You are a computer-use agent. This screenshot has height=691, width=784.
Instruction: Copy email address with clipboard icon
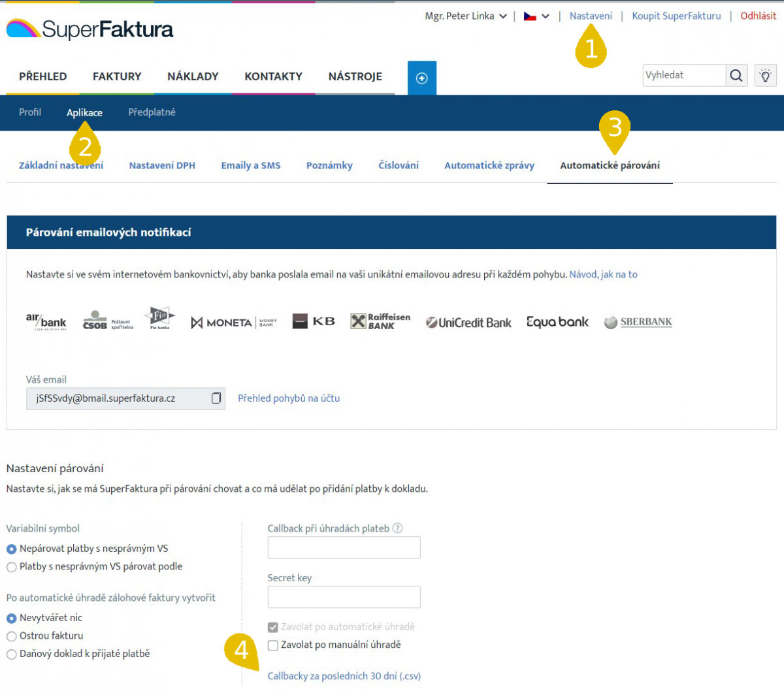point(216,398)
